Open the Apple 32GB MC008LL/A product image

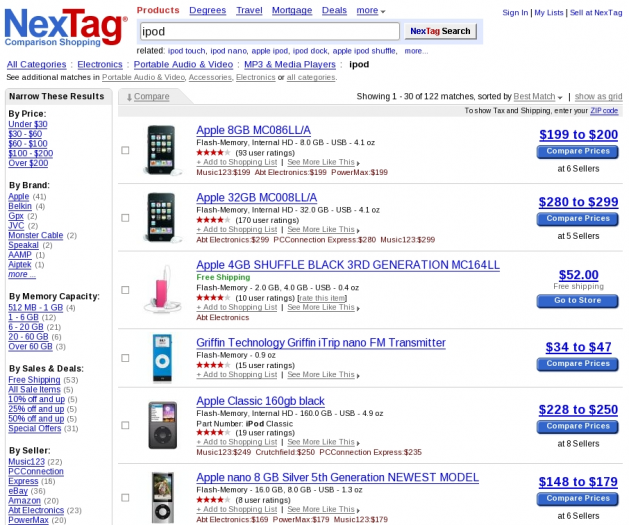tap(162, 217)
